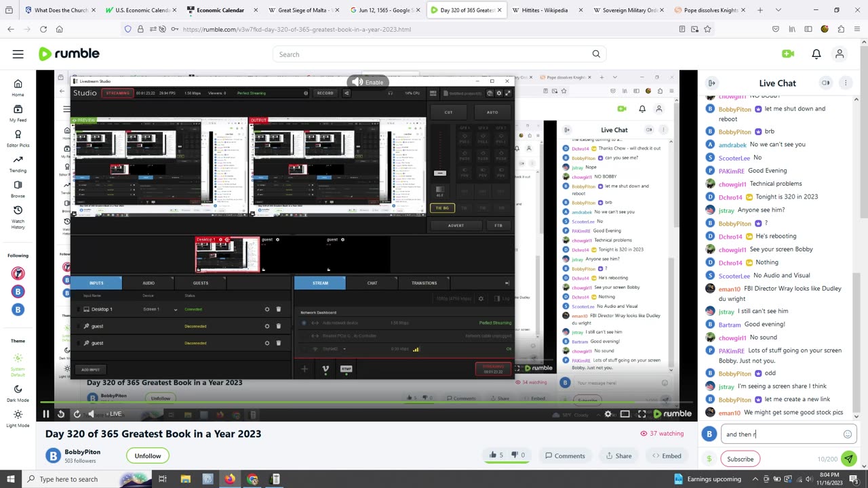Image resolution: width=868 pixels, height=488 pixels.
Task: Switch to Light Mode theme
Action: point(18,418)
